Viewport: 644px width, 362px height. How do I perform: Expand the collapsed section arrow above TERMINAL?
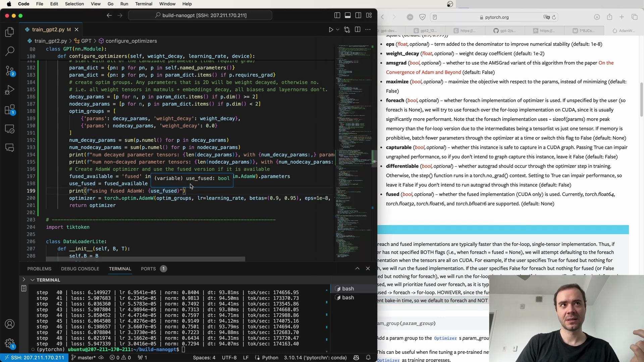tap(23, 280)
